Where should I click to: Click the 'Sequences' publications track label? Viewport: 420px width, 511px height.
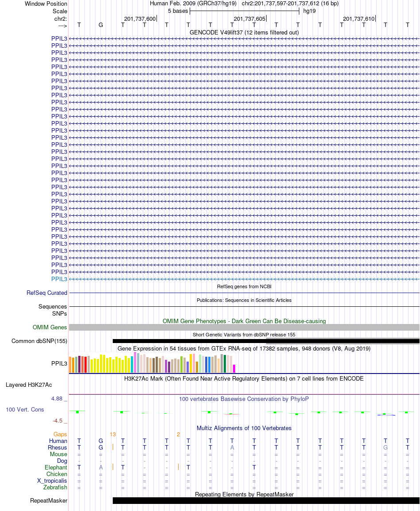(53, 306)
